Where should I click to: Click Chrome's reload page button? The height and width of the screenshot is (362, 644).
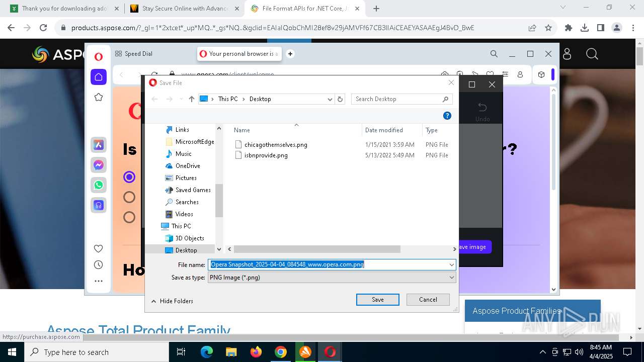[43, 28]
